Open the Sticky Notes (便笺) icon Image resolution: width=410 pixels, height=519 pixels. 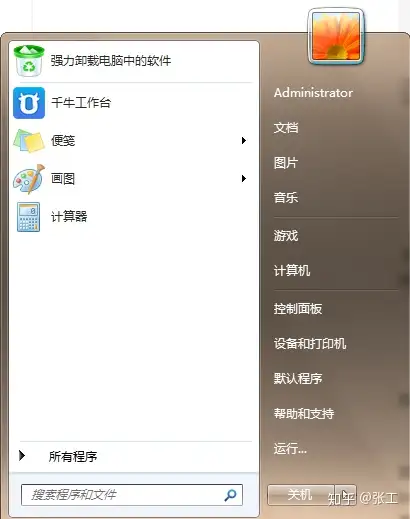29,141
